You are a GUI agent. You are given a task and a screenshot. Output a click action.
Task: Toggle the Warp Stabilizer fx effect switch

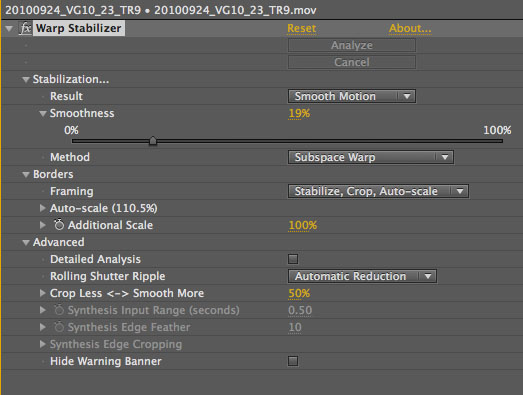click(25, 28)
